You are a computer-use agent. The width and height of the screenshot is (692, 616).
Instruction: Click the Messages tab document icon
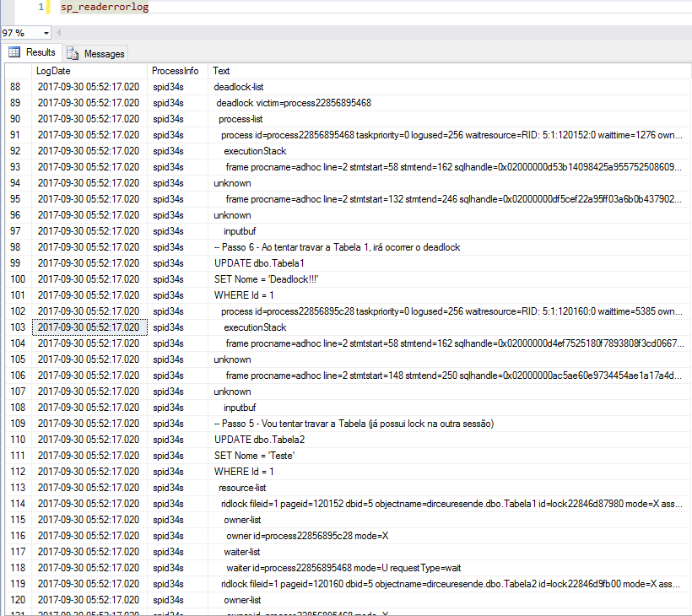pos(73,53)
